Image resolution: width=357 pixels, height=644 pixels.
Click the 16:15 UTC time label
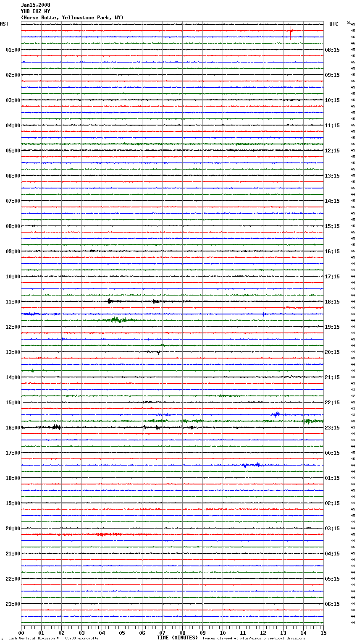coord(332,251)
